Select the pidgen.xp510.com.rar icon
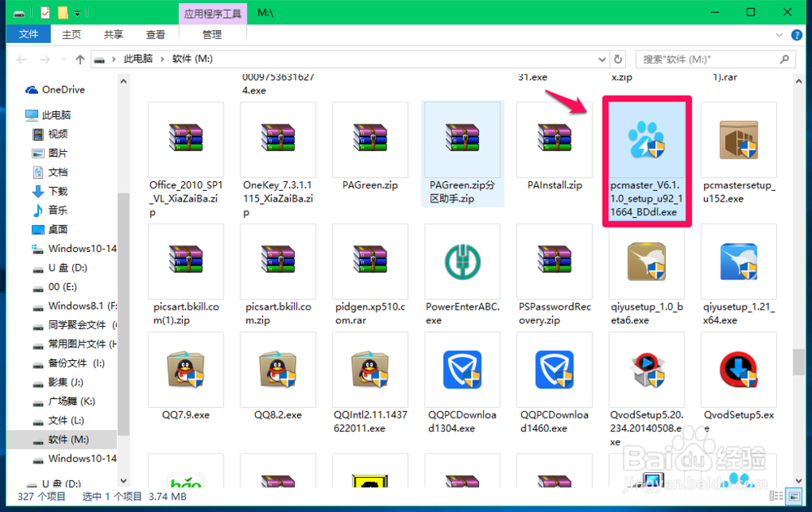Screen dimensions: 812x512 [370, 259]
